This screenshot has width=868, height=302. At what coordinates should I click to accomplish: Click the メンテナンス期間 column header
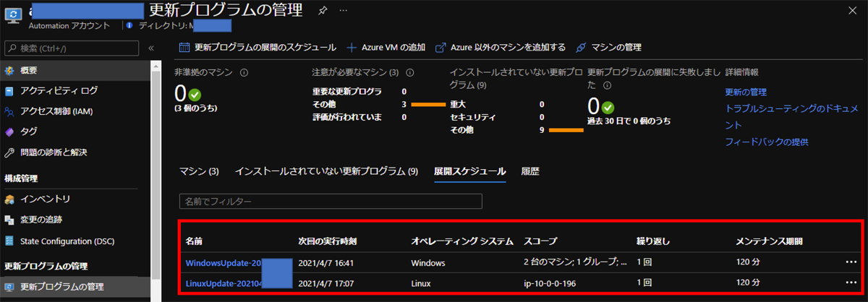[x=769, y=241]
